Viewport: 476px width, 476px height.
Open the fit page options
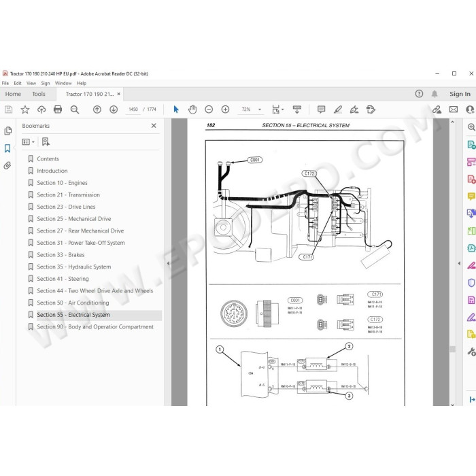click(x=277, y=109)
